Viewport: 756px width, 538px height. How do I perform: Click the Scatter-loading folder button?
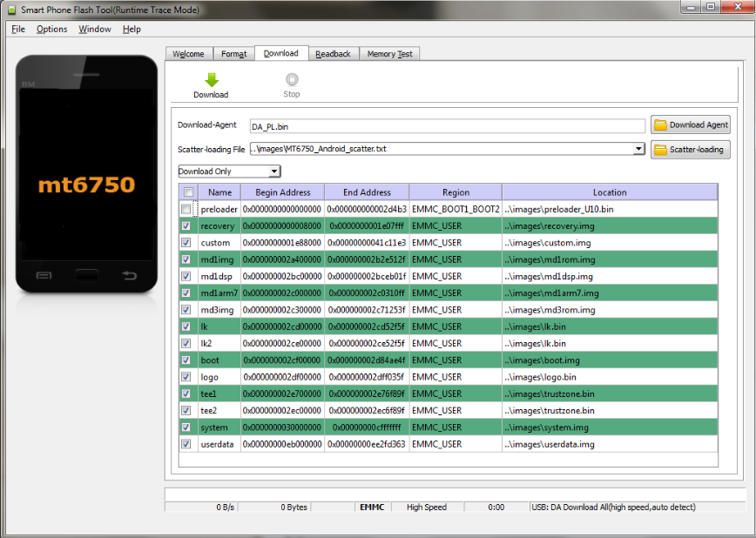pos(690,150)
